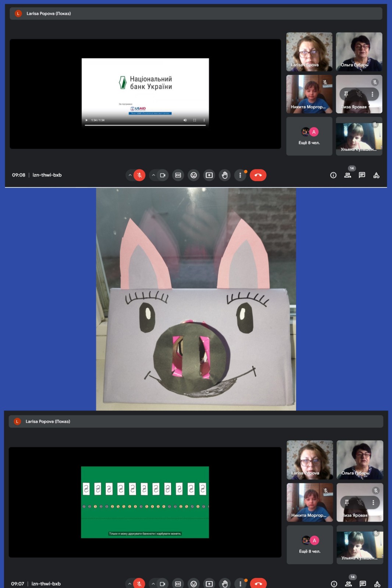The height and width of the screenshot is (588, 392).
Task: Select the top 'Larisa Popova (Показ)' presentation bar
Action: [196, 14]
